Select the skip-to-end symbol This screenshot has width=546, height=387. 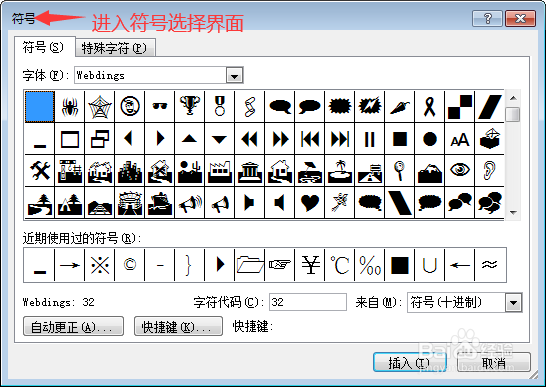click(x=340, y=139)
